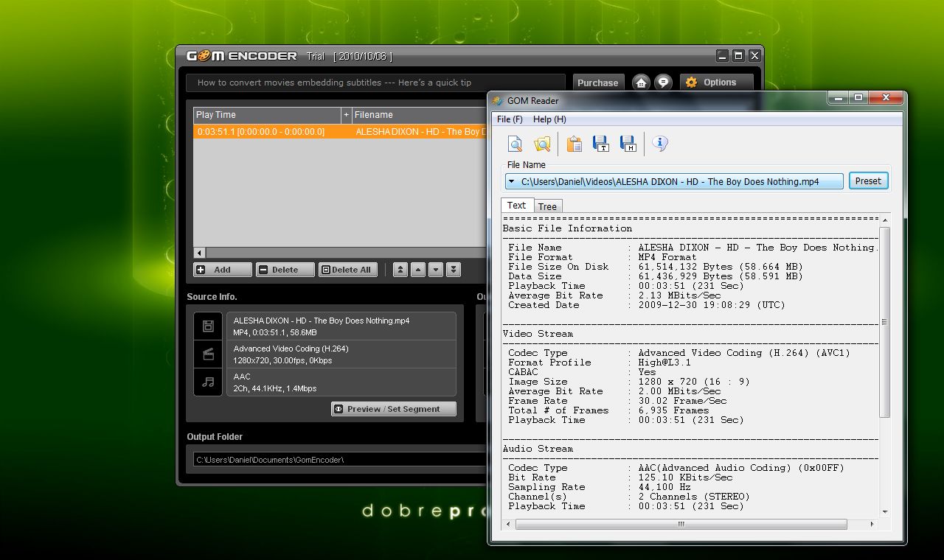Open the blue info bubble icon
The width and height of the screenshot is (944, 560).
[x=660, y=144]
